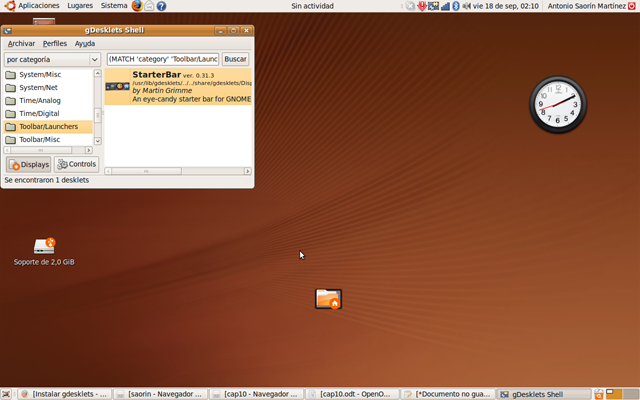Toggle the Displays view button
This screenshot has width=640, height=400.
tap(28, 164)
